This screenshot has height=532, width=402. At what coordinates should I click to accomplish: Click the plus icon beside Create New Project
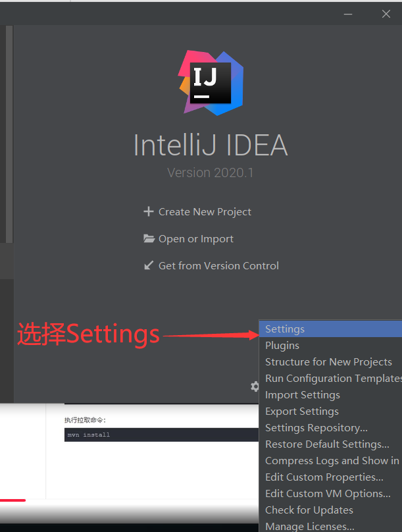149,212
